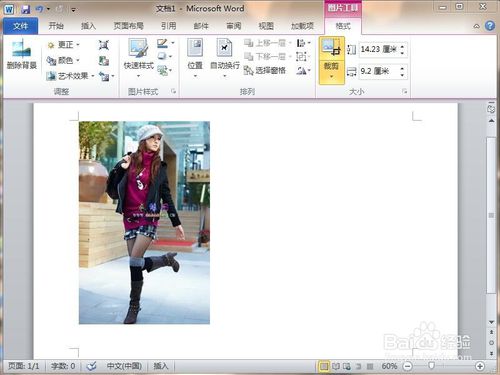
Task: Click the Change Picture icon
Action: [104, 61]
